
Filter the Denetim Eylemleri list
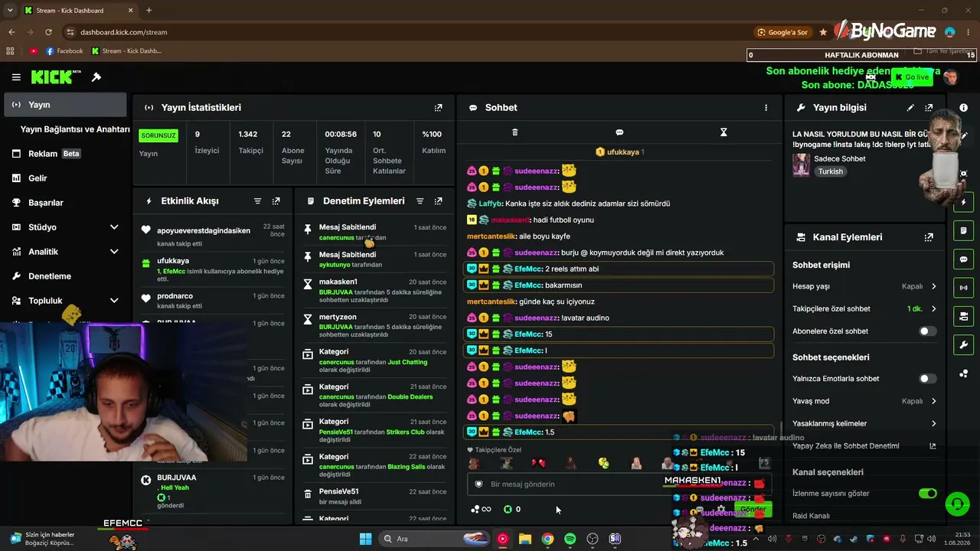[420, 201]
